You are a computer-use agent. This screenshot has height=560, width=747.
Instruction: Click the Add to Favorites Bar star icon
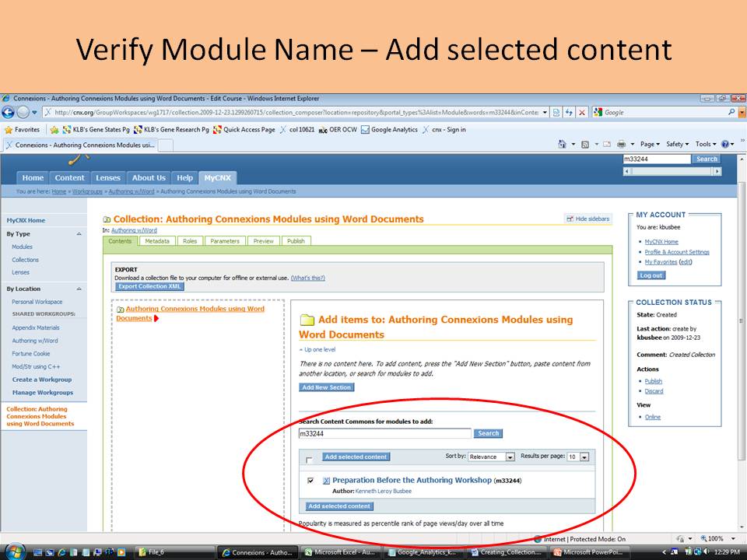click(x=54, y=130)
